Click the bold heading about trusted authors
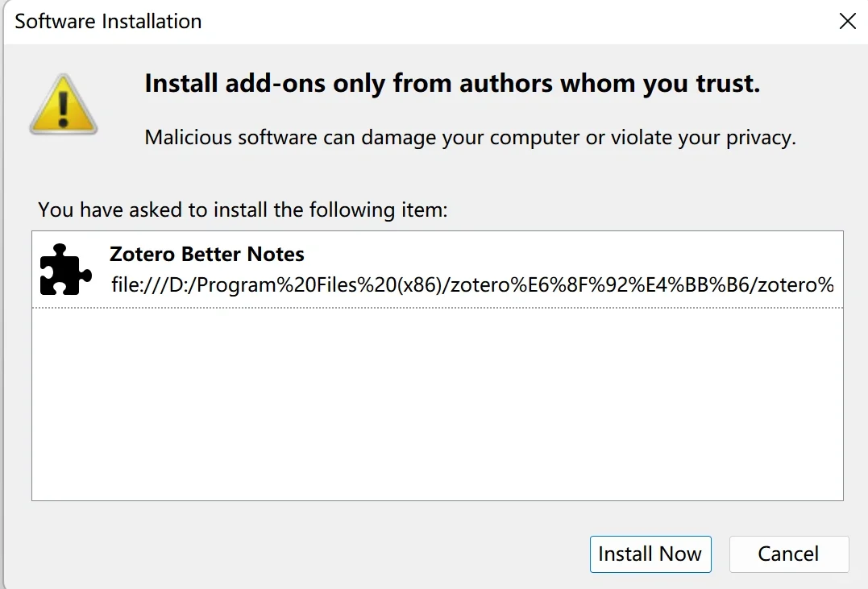 point(452,84)
